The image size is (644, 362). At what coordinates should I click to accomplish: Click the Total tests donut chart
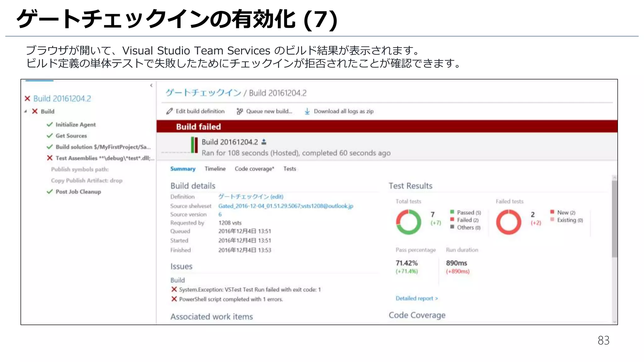pos(408,222)
